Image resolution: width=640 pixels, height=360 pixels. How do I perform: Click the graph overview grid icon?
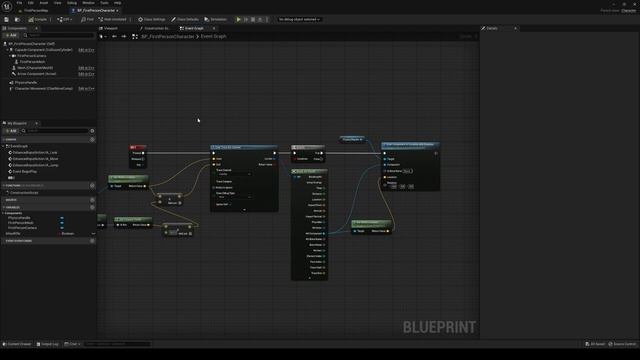point(135,36)
